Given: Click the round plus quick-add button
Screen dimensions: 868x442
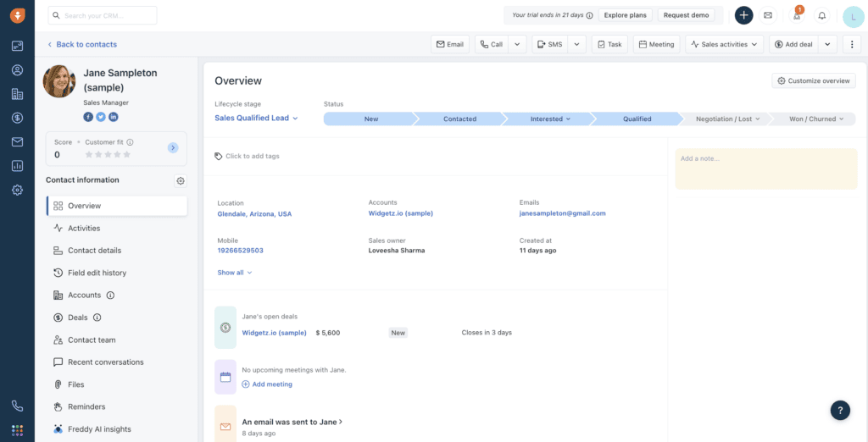Looking at the screenshot, I should coord(743,15).
